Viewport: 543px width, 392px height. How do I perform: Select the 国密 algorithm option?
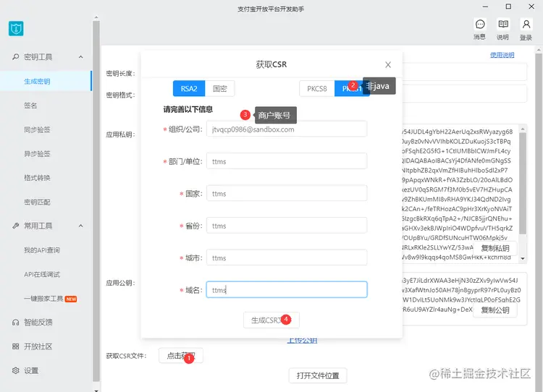coord(219,88)
